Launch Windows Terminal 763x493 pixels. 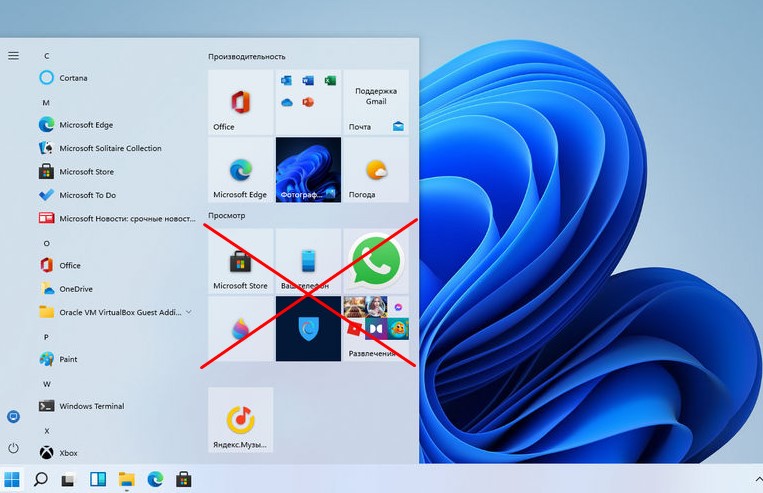(x=117, y=406)
